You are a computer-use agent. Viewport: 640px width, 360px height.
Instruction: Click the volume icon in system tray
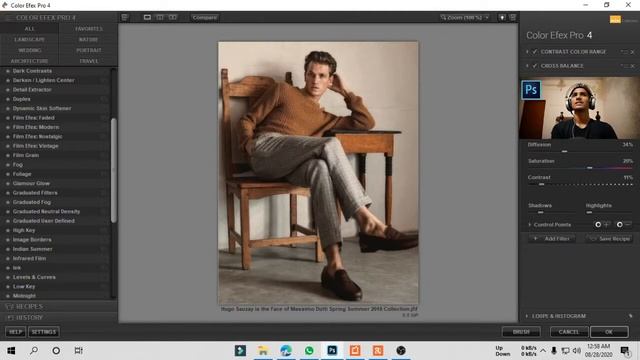click(x=576, y=351)
